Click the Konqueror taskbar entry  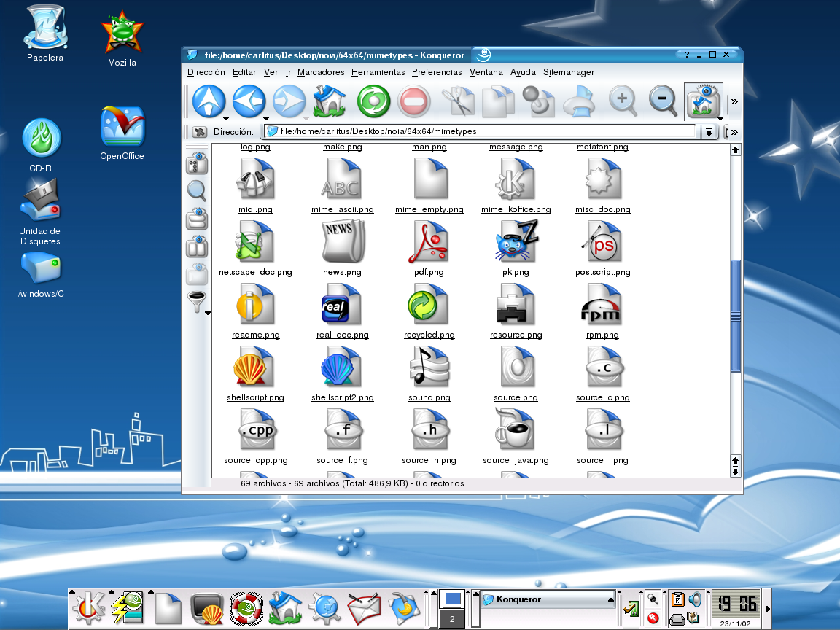pos(548,599)
